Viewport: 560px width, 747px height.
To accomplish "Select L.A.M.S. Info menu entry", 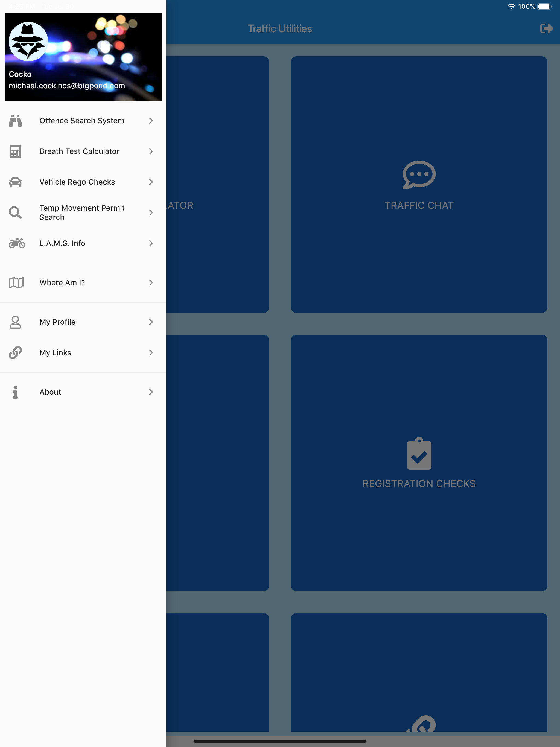I will tap(83, 243).
